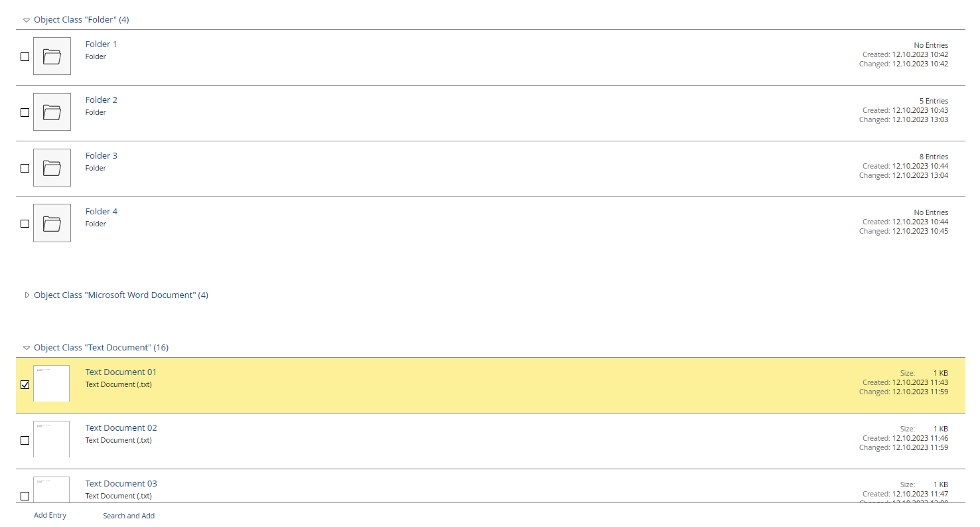Click the Search and Add button

(x=128, y=515)
